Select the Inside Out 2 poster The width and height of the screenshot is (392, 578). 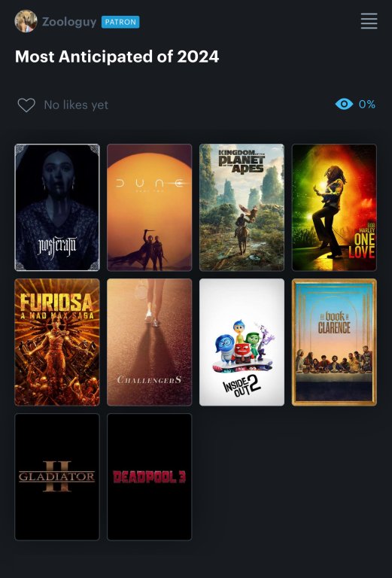tap(242, 342)
